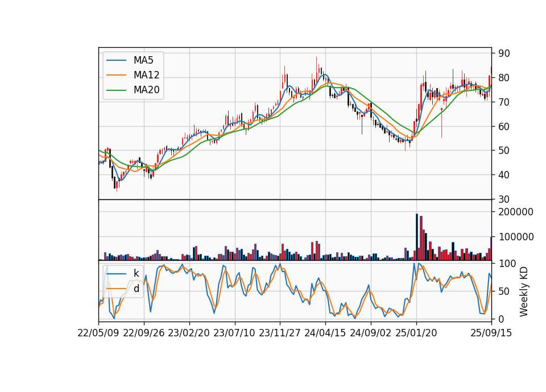Click the 23/02/20 date tick label
This screenshot has width=546, height=392.
pos(189,333)
